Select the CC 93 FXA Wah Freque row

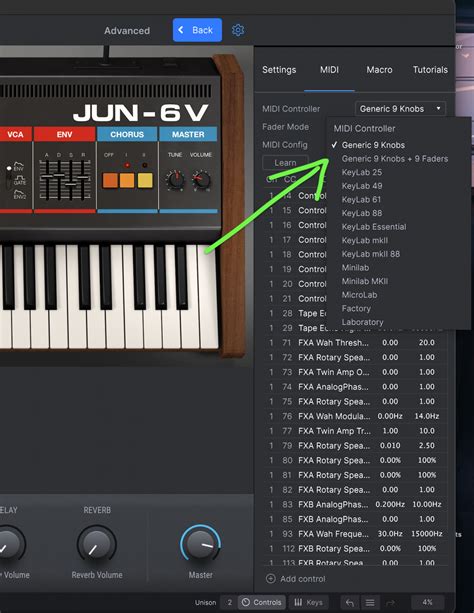(355, 534)
